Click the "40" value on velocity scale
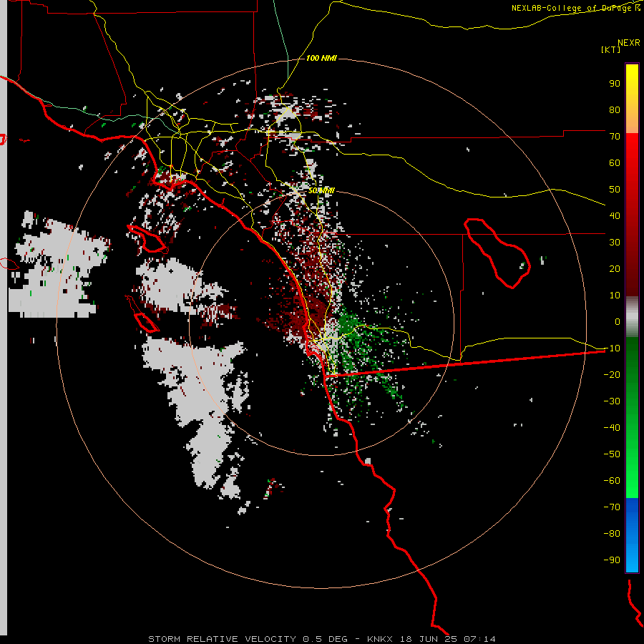 coord(615,215)
